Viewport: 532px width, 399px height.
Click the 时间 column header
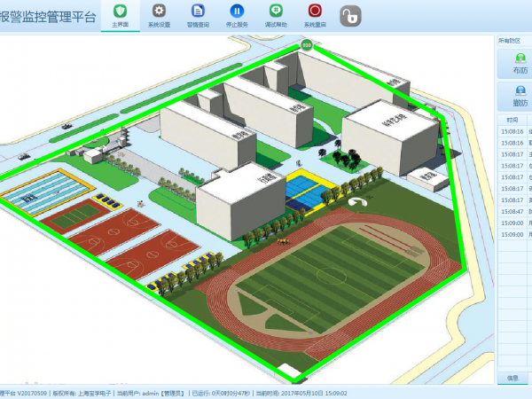coord(512,119)
